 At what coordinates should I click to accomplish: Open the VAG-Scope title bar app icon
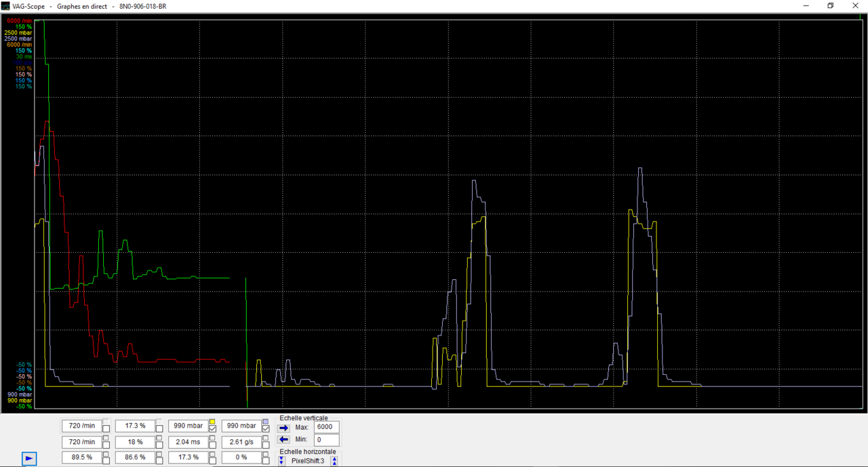(x=5, y=5)
